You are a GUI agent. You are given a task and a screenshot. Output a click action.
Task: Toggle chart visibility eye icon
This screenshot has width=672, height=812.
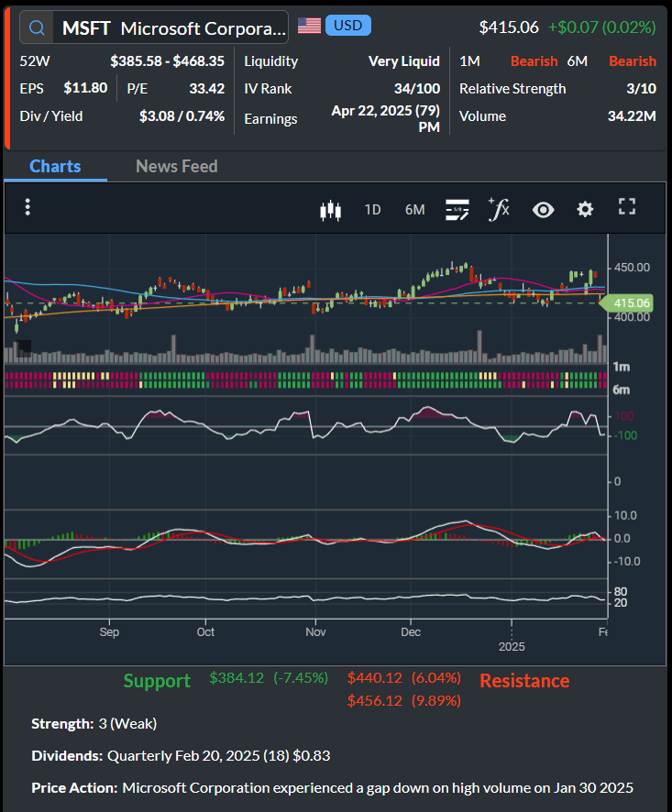click(x=544, y=210)
